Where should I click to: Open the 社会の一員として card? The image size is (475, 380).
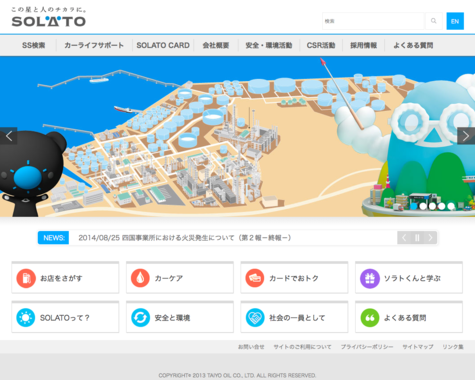point(294,317)
